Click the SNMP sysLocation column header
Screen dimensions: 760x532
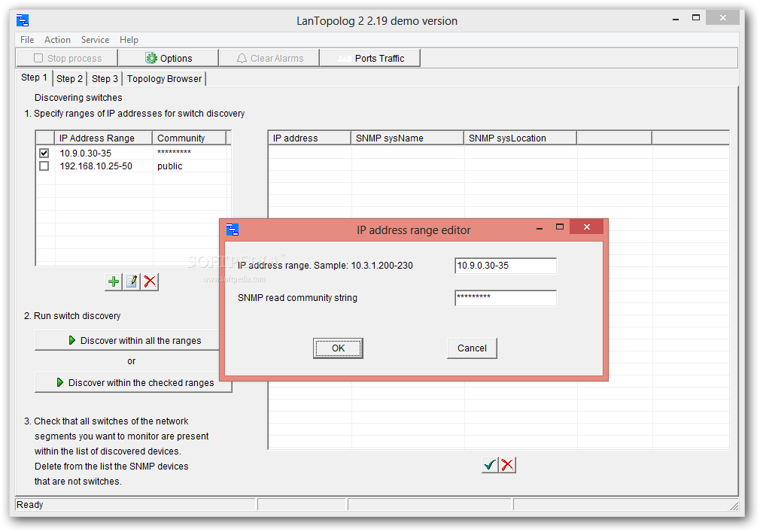(x=520, y=138)
